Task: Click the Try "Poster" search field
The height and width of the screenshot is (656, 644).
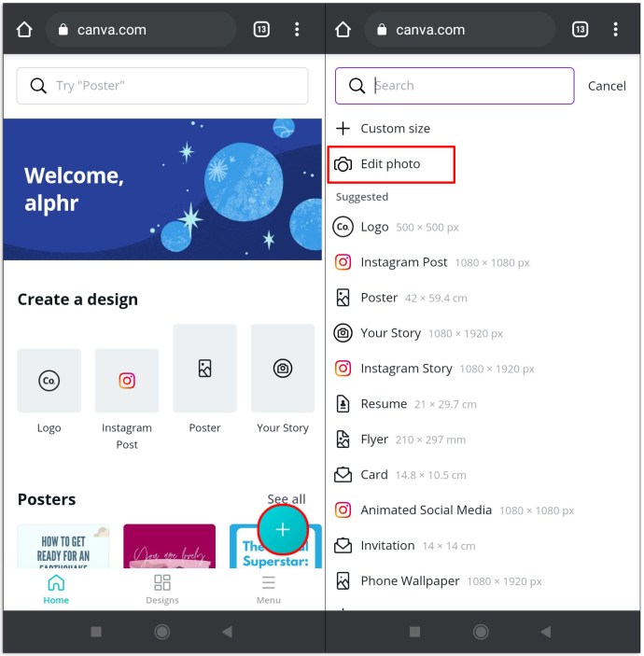Action: (x=162, y=85)
